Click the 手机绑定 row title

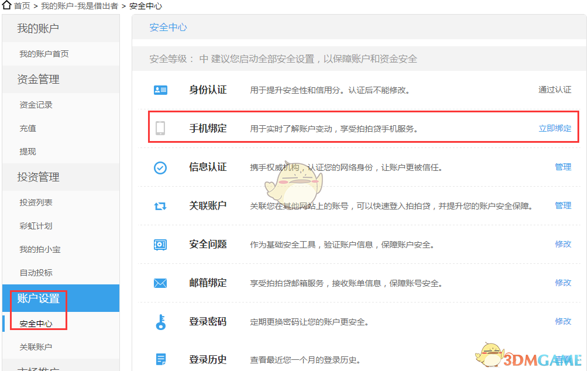pyautogui.click(x=208, y=128)
